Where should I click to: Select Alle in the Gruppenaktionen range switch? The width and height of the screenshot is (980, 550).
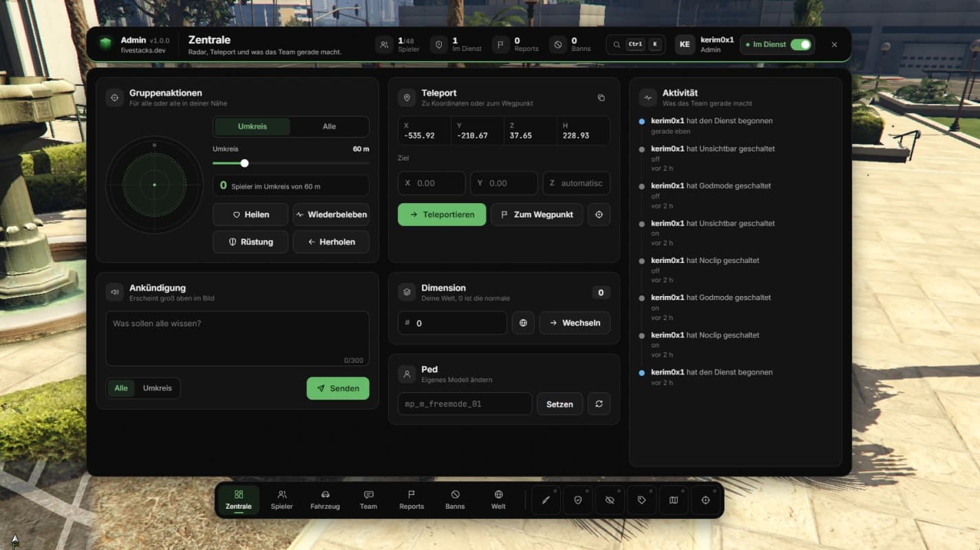pyautogui.click(x=330, y=127)
